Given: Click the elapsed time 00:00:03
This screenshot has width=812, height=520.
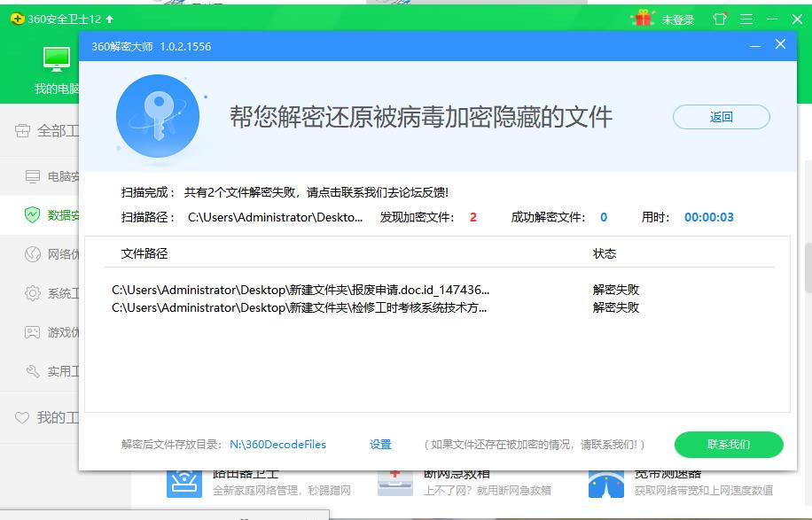Looking at the screenshot, I should point(709,217).
